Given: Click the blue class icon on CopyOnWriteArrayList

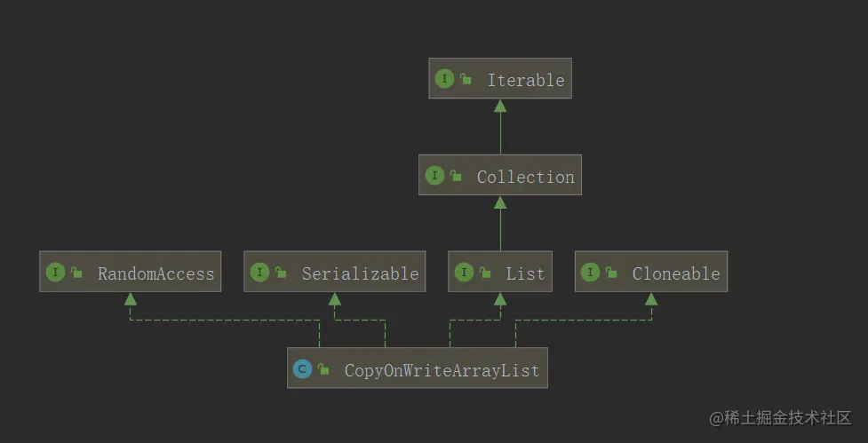Looking at the screenshot, I should pos(302,369).
